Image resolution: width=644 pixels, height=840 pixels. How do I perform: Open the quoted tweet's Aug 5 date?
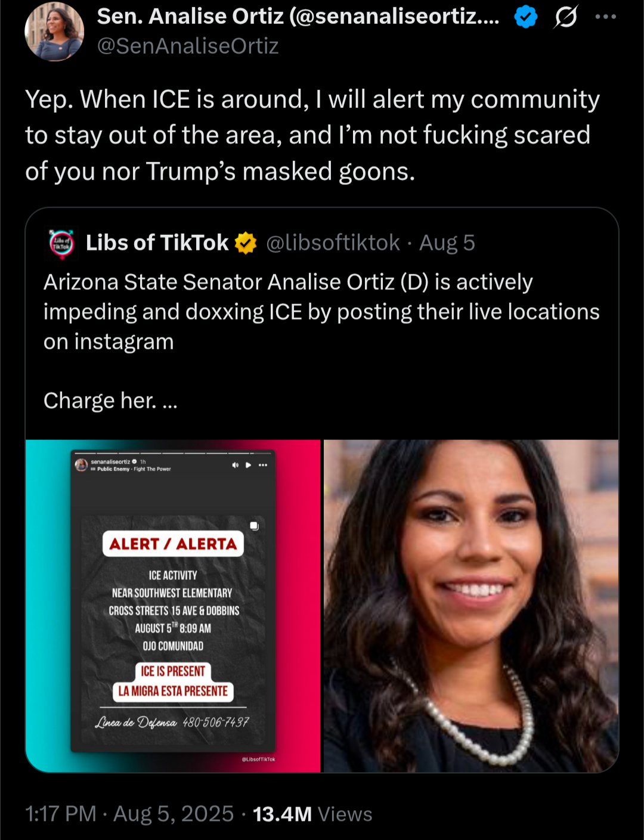447,243
